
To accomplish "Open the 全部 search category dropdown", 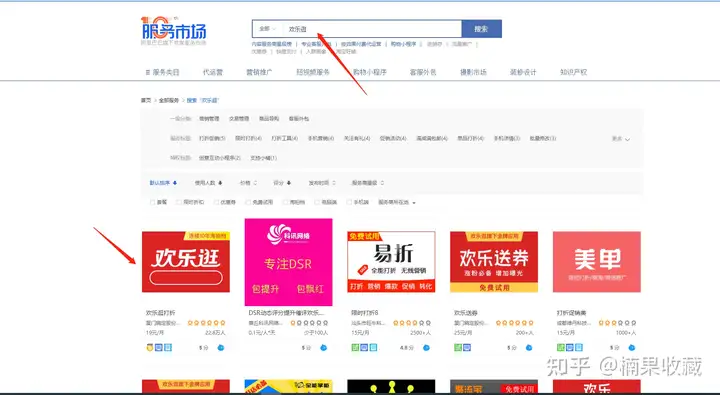I will 267,29.
